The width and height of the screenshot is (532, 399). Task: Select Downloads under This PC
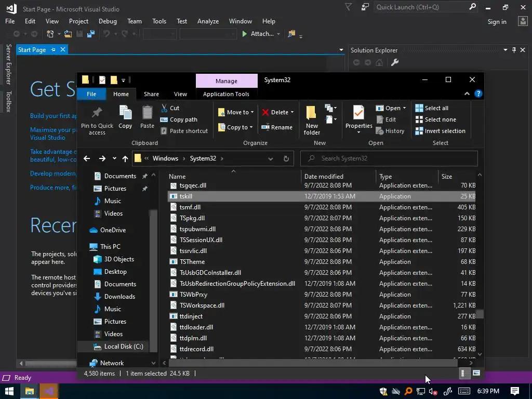tap(115, 297)
